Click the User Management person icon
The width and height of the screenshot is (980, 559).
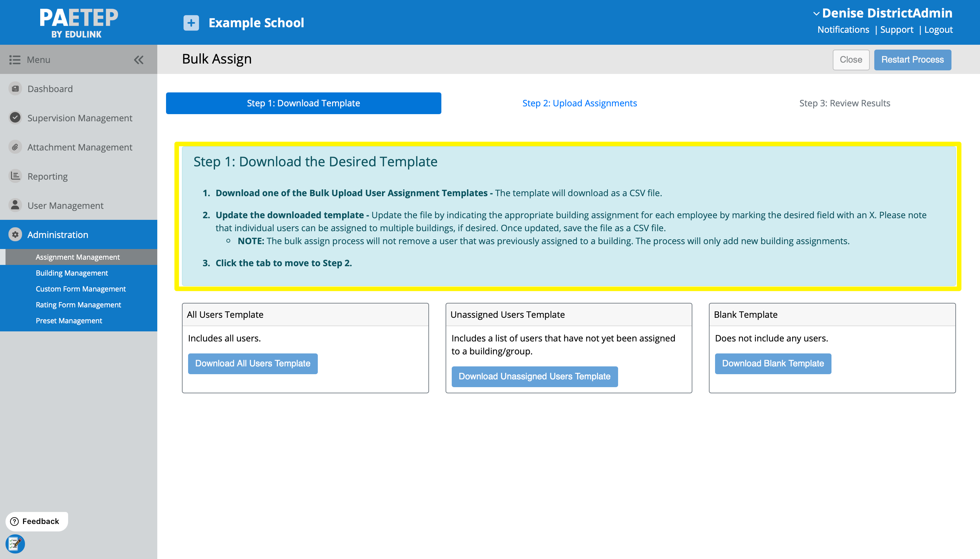[x=15, y=205]
